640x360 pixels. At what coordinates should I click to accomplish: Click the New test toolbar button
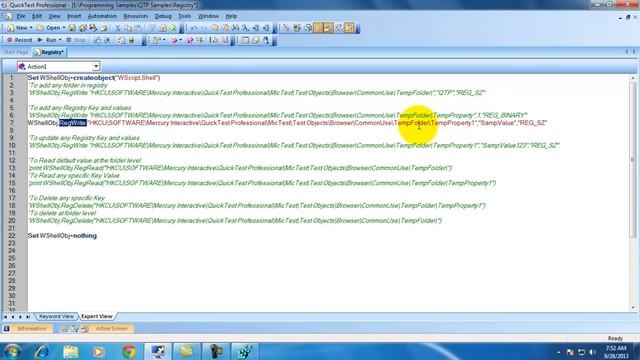point(17,28)
